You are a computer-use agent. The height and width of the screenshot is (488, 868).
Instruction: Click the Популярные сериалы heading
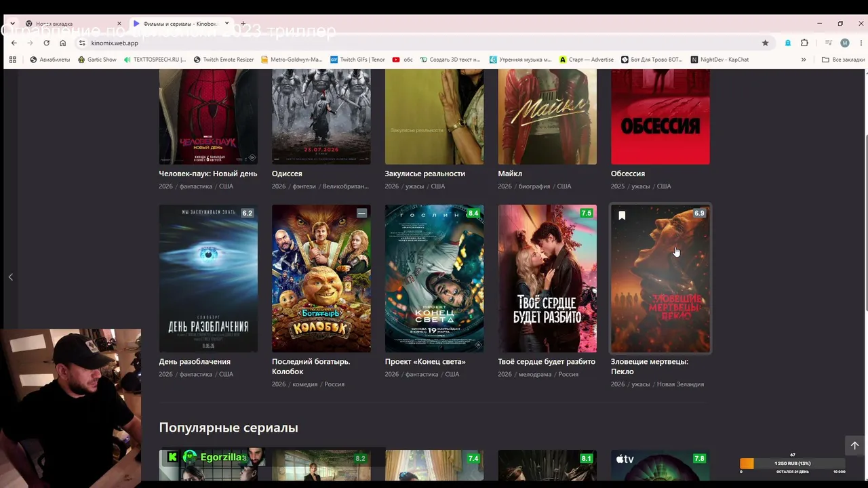[x=229, y=428]
